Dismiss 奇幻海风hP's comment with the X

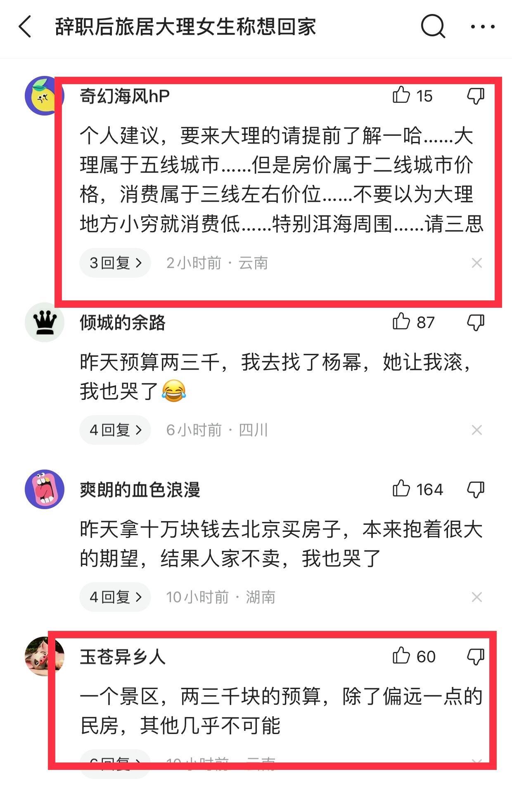click(x=477, y=263)
